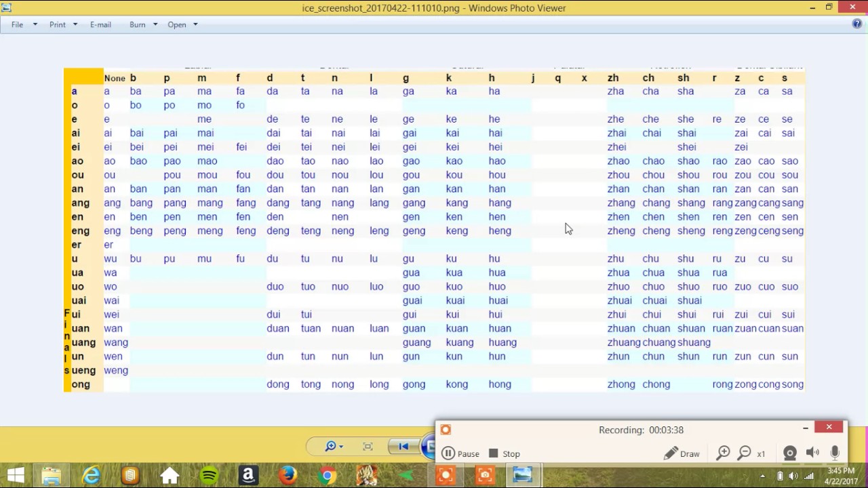This screenshot has width=868, height=488.
Task: Select the Draw pencil tool
Action: (682, 453)
